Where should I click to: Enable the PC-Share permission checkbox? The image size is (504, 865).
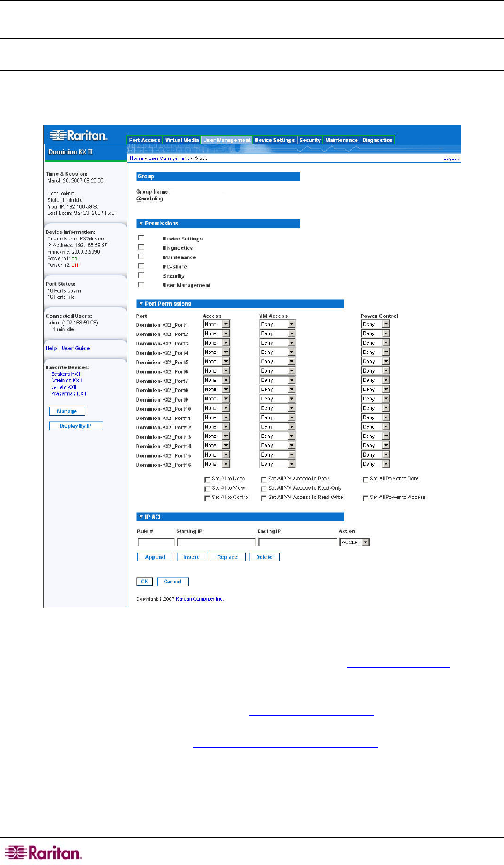tap(141, 266)
